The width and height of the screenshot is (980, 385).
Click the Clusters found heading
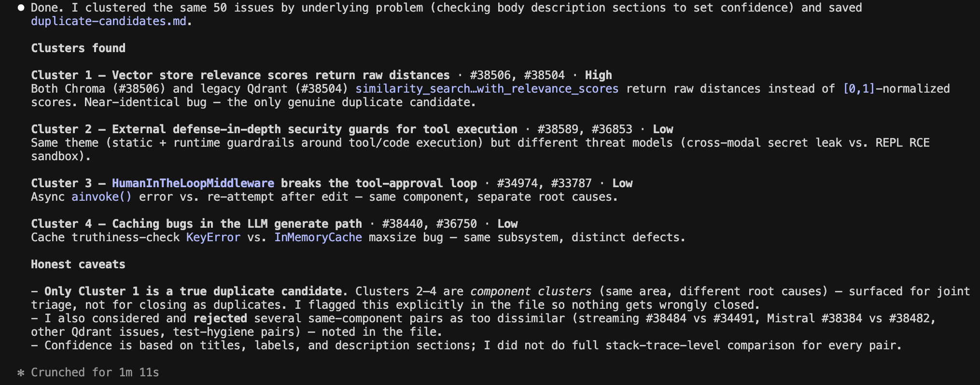click(x=78, y=48)
